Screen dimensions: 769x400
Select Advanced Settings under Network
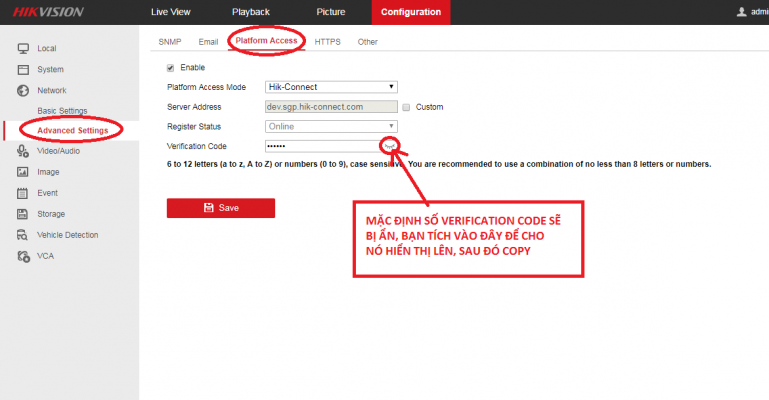pos(73,130)
